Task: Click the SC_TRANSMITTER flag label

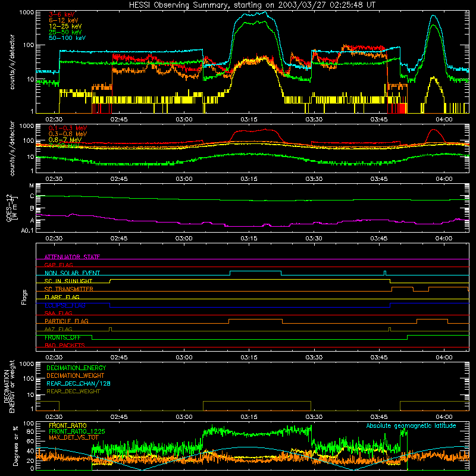Action: pyautogui.click(x=69, y=289)
